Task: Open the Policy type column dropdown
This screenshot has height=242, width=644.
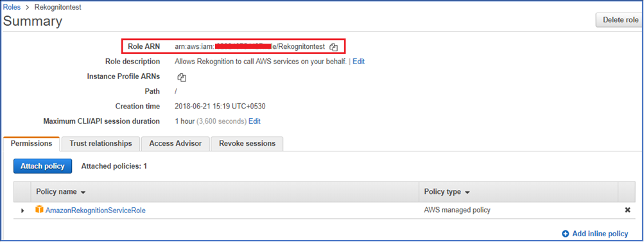Action: 467,193
